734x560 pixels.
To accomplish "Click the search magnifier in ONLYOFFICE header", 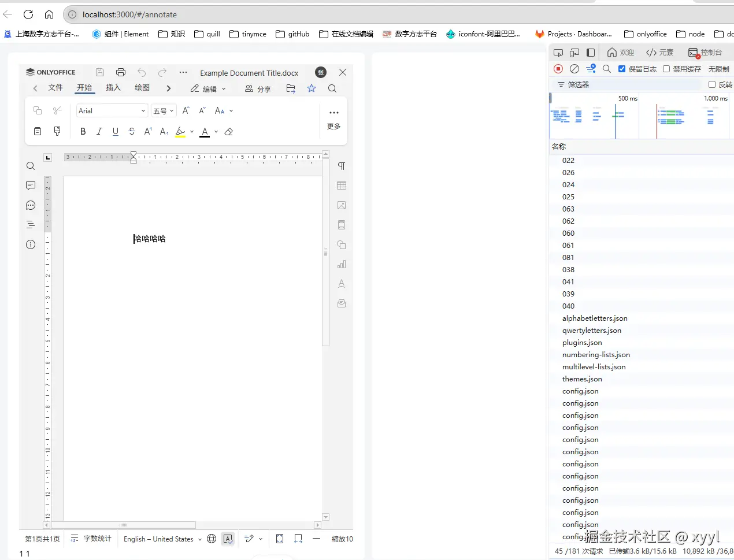I will coord(332,88).
